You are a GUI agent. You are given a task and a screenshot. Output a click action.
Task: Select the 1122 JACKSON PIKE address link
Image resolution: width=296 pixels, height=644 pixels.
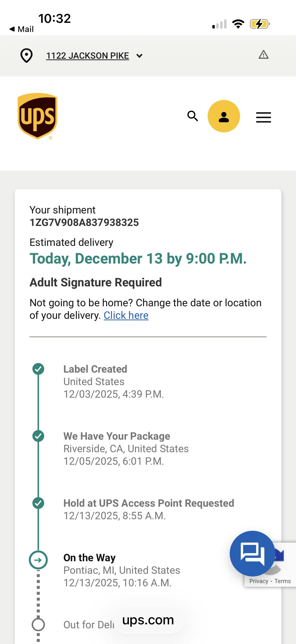pos(87,56)
